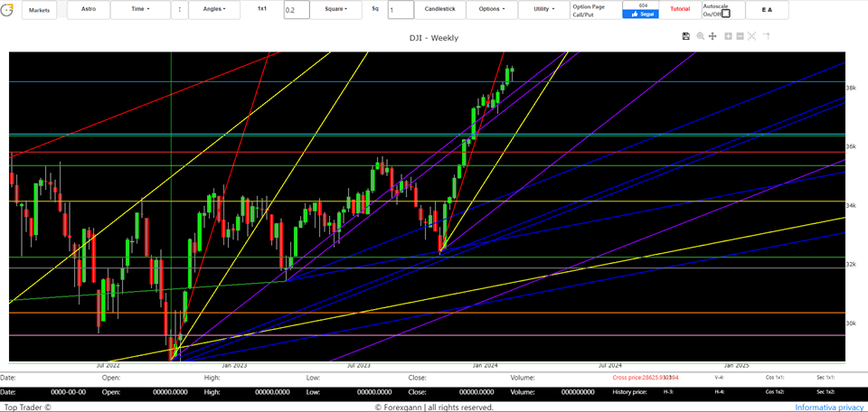This screenshot has width=868, height=412.
Task: Reset chart with the autoscale corners icon
Action: (x=751, y=36)
